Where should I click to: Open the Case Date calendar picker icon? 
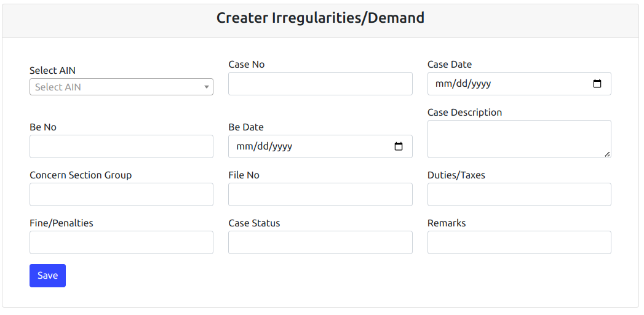click(x=597, y=84)
